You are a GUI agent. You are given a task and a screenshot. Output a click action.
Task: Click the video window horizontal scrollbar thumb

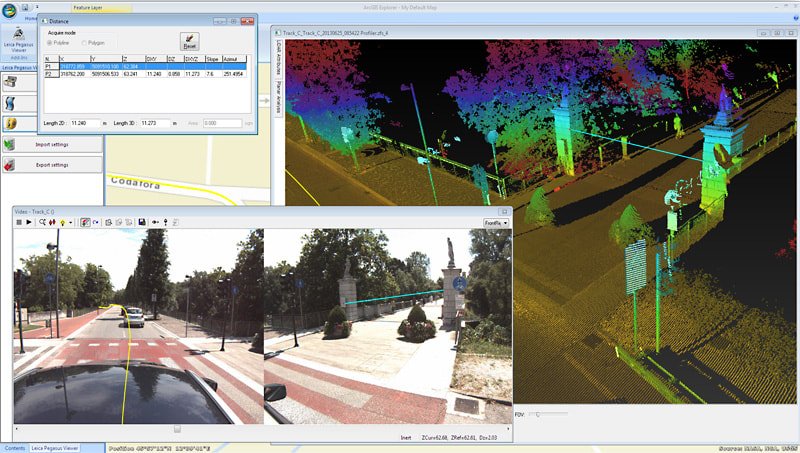pyautogui.click(x=177, y=430)
